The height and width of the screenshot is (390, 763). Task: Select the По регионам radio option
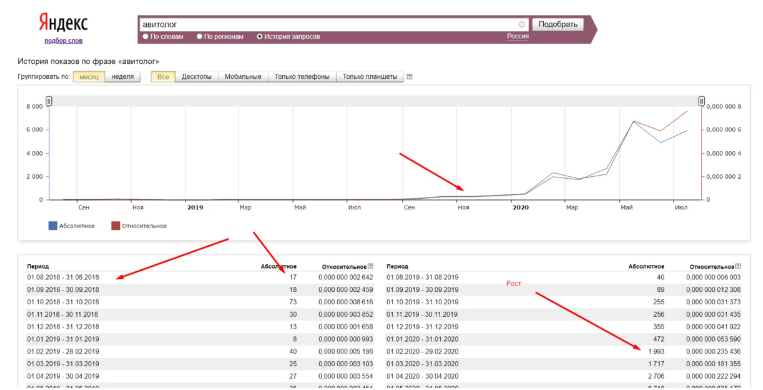[200, 37]
